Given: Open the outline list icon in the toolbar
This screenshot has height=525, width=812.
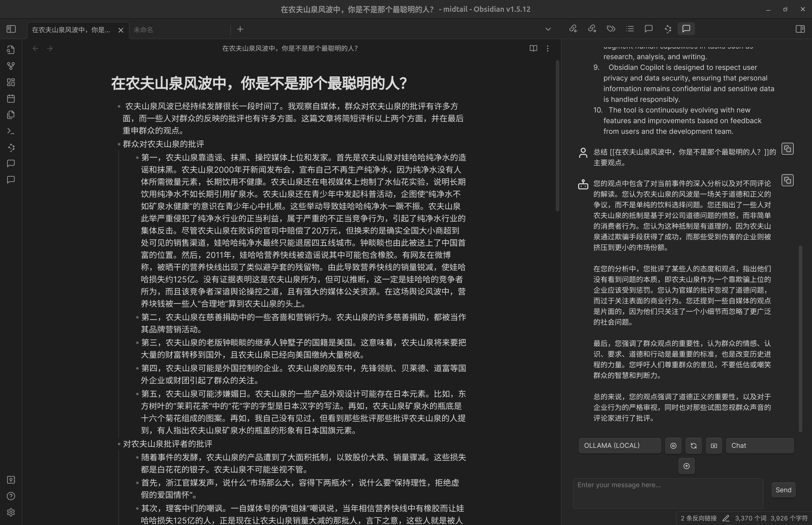Looking at the screenshot, I should pos(630,29).
